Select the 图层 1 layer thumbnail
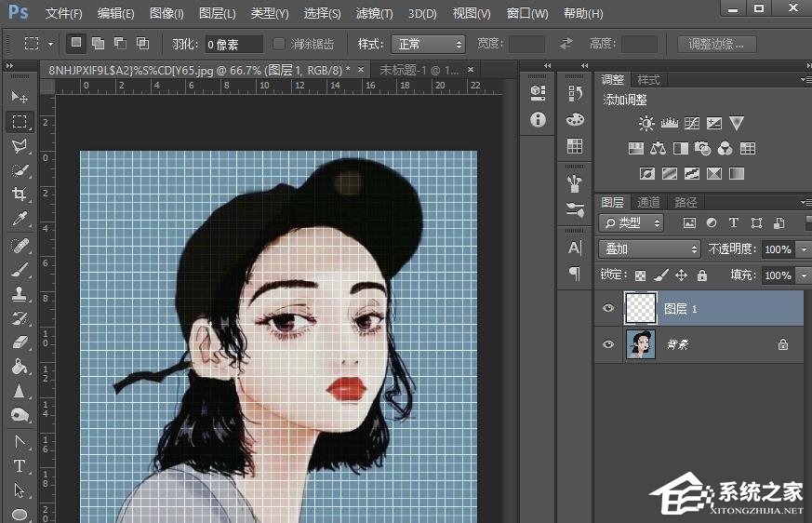The image size is (812, 523). point(640,308)
